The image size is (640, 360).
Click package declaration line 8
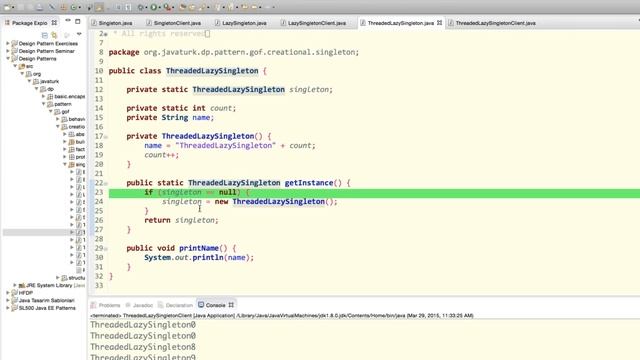[234, 52]
